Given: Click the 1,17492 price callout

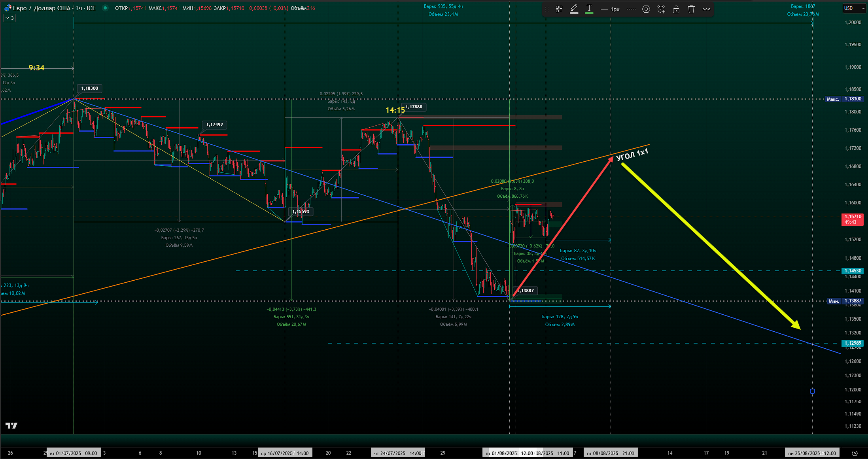Looking at the screenshot, I should pos(215,125).
